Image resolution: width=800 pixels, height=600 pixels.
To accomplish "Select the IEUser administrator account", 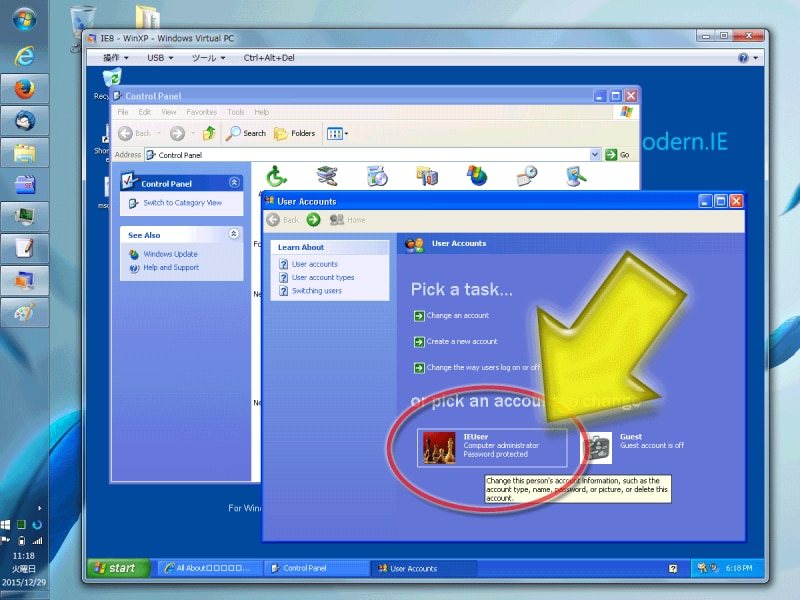I will (492, 446).
